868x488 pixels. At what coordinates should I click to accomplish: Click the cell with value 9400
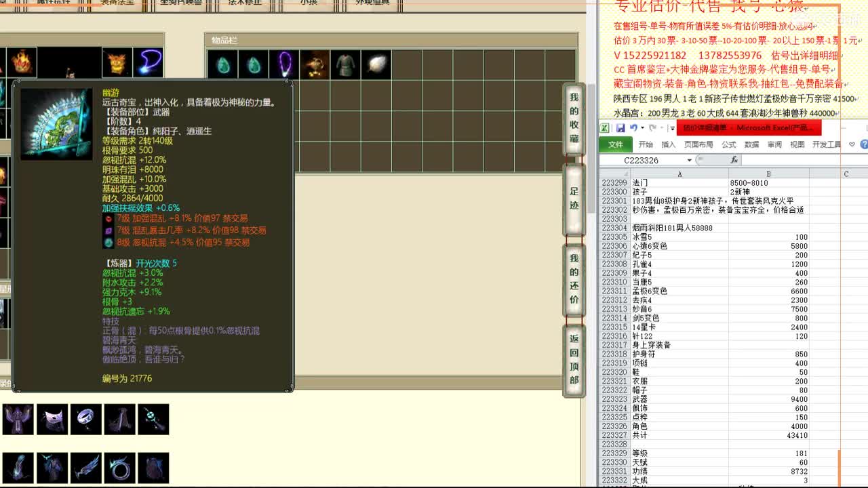tap(768, 399)
